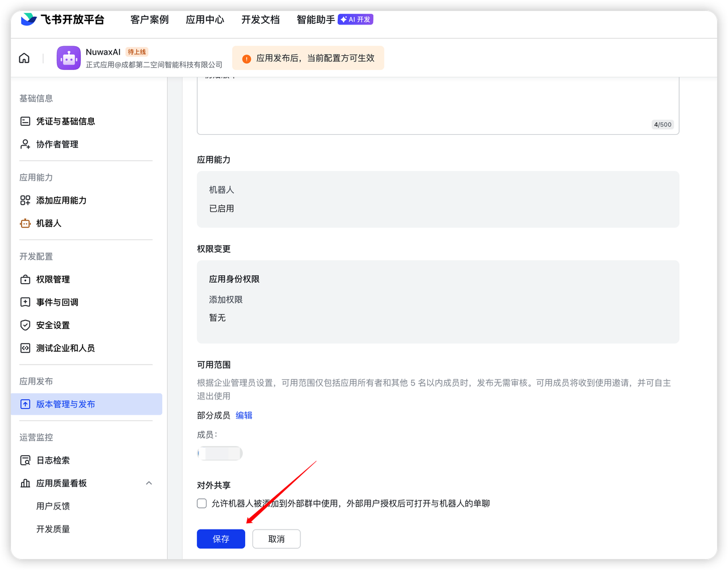Click the 测试企业和人员 code icon
728x570 pixels.
26,348
